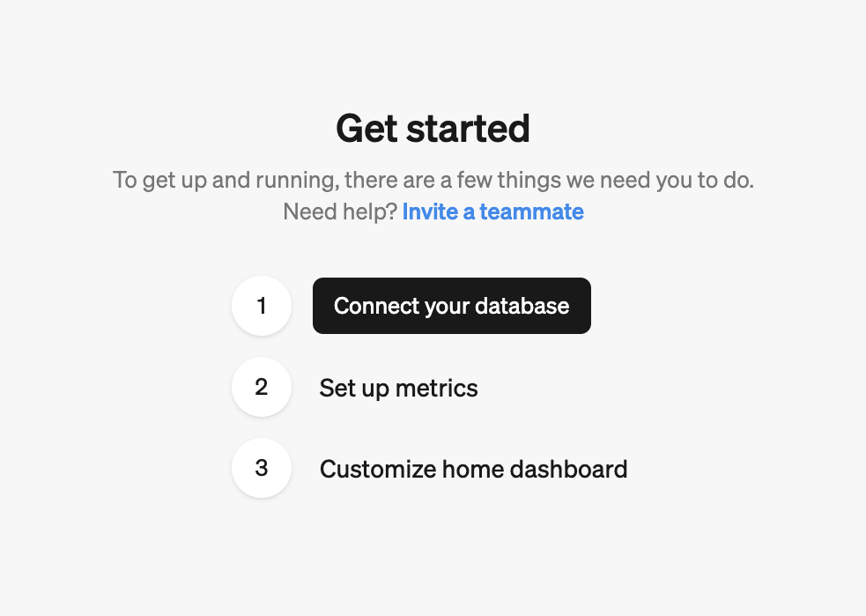Select the first onboarding step indicator
Viewport: 866px width, 616px height.
tap(262, 306)
